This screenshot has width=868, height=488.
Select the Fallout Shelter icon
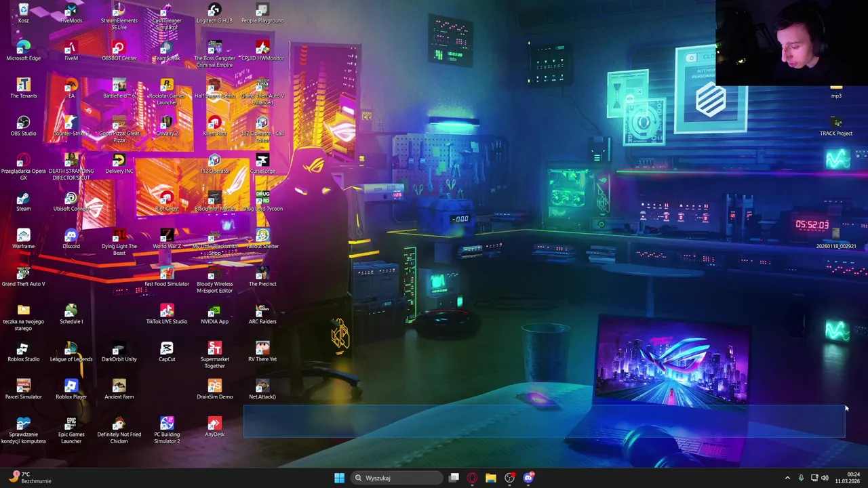[x=262, y=239]
